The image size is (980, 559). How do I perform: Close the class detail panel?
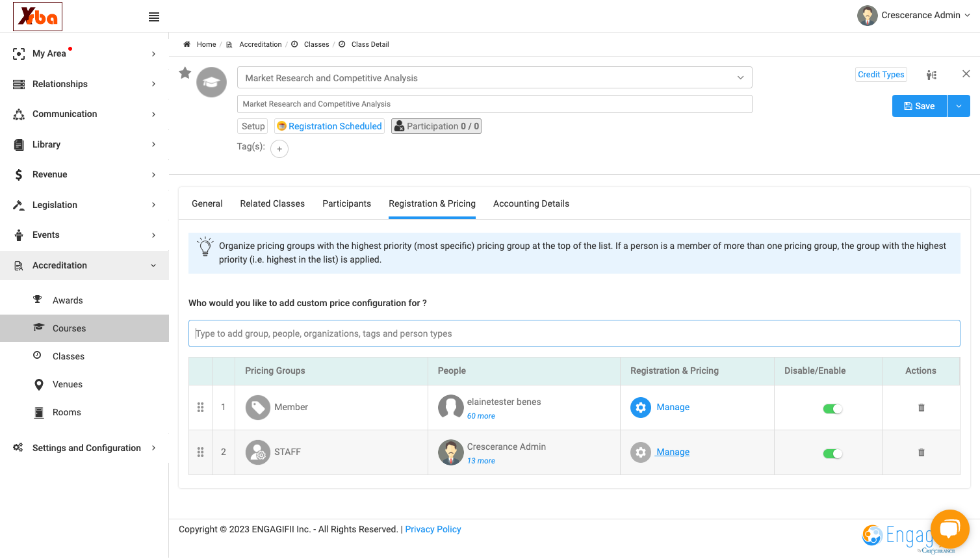(x=966, y=74)
